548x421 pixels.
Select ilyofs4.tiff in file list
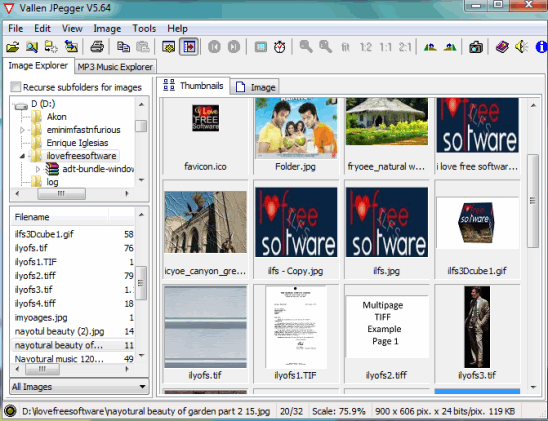tap(35, 303)
